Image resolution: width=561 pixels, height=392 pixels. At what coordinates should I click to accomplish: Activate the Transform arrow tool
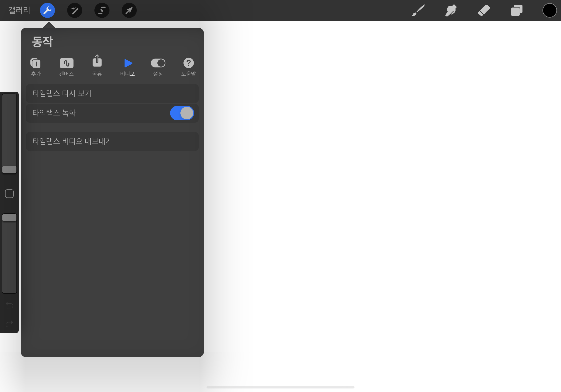coord(129,10)
